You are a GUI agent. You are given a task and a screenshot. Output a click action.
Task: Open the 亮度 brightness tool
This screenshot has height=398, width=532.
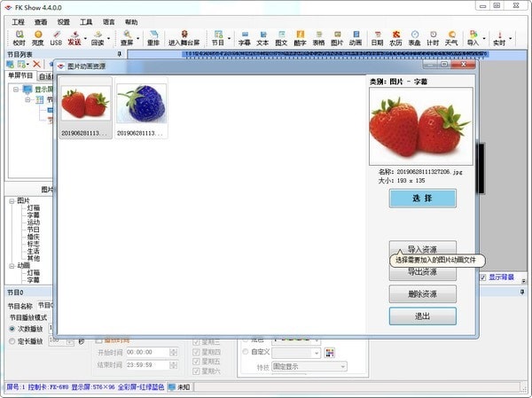[37, 38]
